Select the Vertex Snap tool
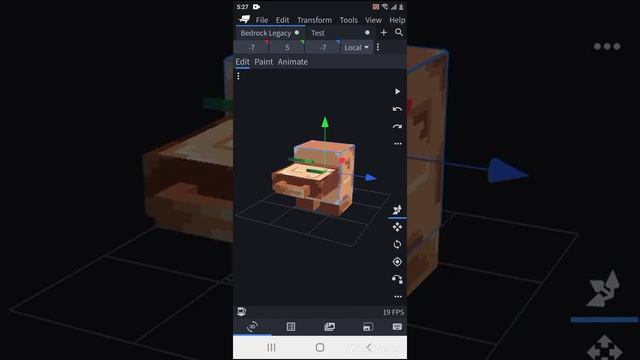The height and width of the screenshot is (360, 640). coord(397,279)
